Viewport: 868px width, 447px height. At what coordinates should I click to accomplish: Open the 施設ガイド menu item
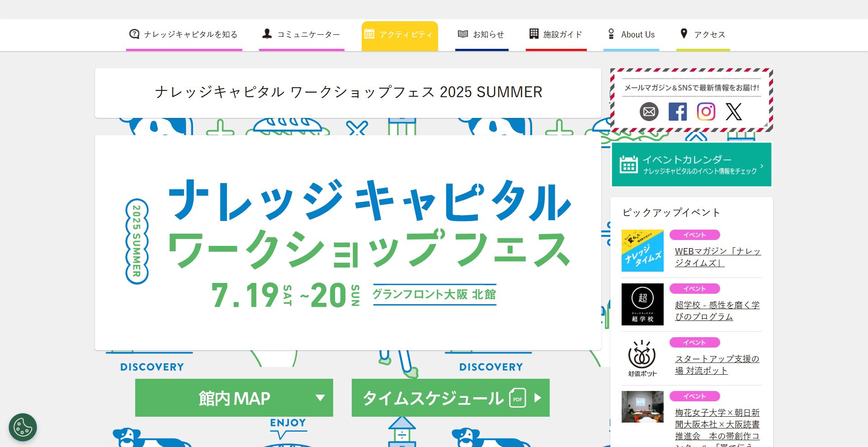pyautogui.click(x=556, y=35)
